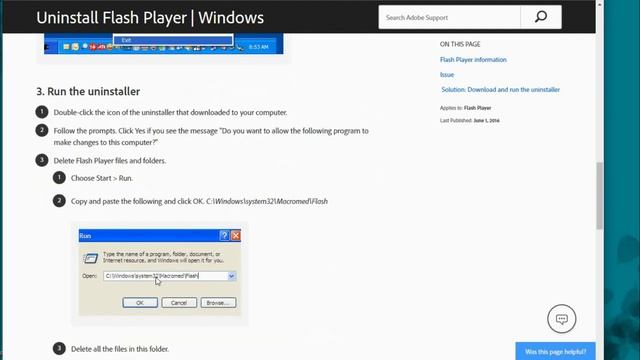The width and height of the screenshot is (640, 360).
Task: Click the 'Follow the prompts. Click Yes' step text
Action: pyautogui.click(x=211, y=136)
